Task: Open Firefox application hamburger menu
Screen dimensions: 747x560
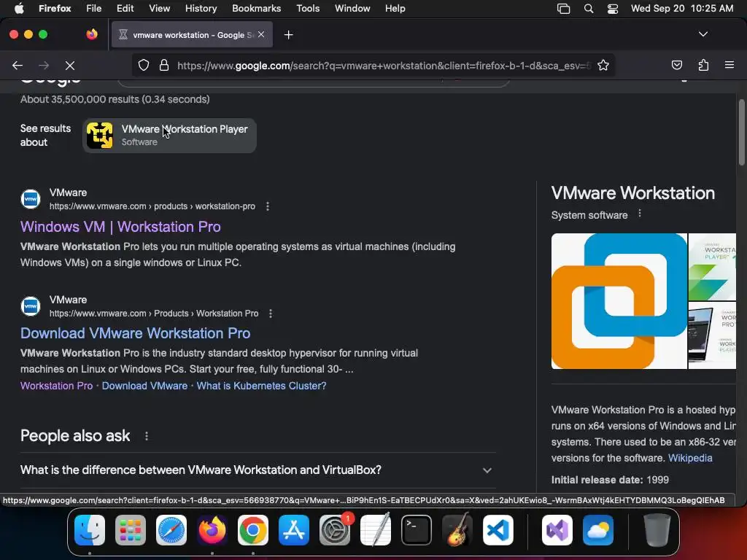Action: click(x=729, y=65)
